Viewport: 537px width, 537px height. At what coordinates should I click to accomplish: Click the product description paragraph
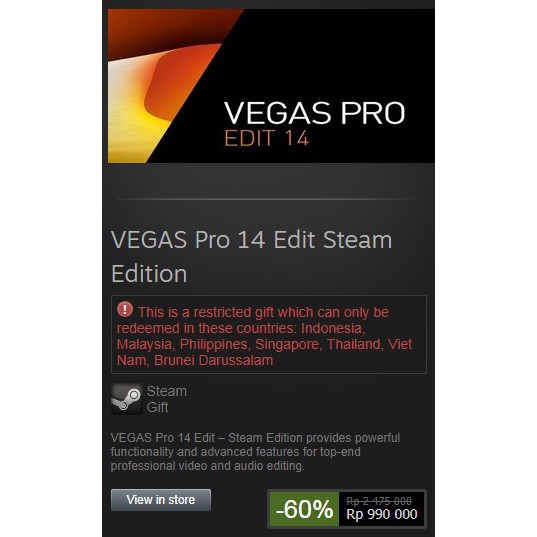pos(255,452)
